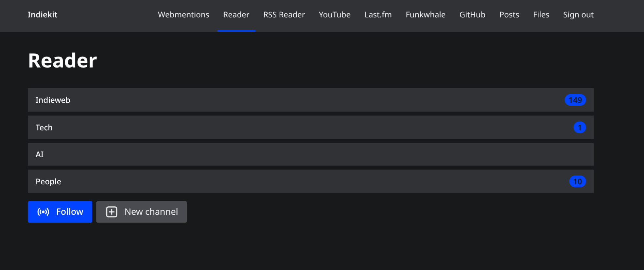Navigate to Last.fm
This screenshot has height=270, width=644.
[x=378, y=15]
